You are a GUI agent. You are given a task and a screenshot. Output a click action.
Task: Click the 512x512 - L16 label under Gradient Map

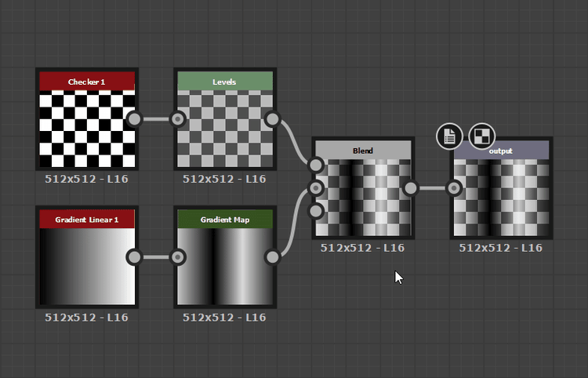[x=225, y=318]
